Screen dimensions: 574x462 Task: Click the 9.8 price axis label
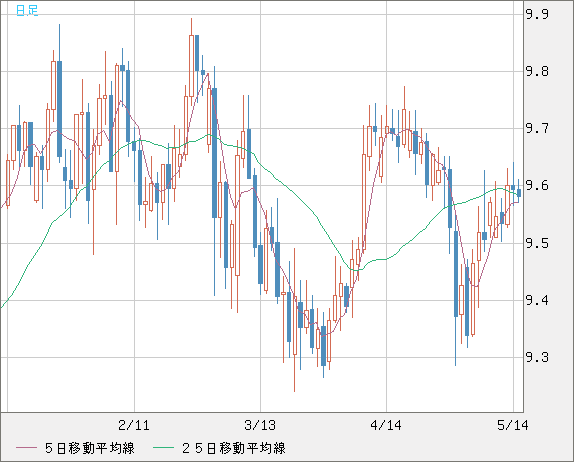[537, 71]
